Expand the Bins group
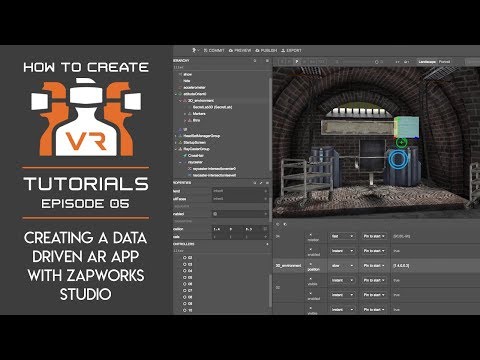The width and height of the screenshot is (480, 360). [x=185, y=120]
